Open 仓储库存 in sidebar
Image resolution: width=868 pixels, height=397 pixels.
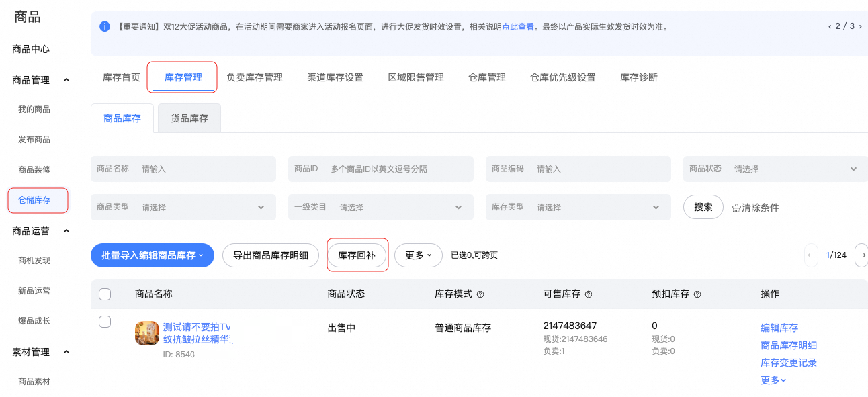coord(34,200)
